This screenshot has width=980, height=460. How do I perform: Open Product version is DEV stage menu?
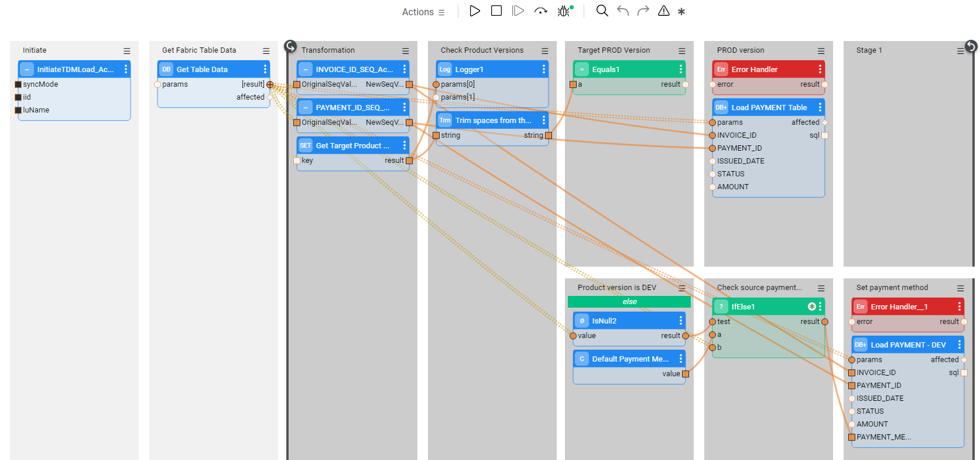(x=682, y=288)
